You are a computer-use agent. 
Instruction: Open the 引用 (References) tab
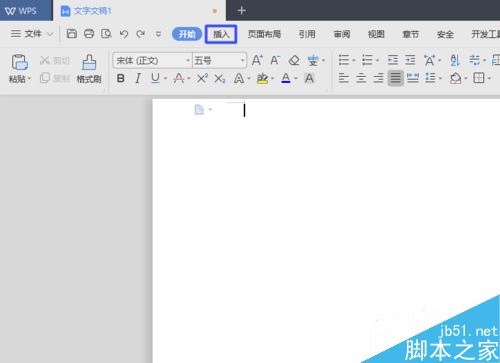[307, 34]
